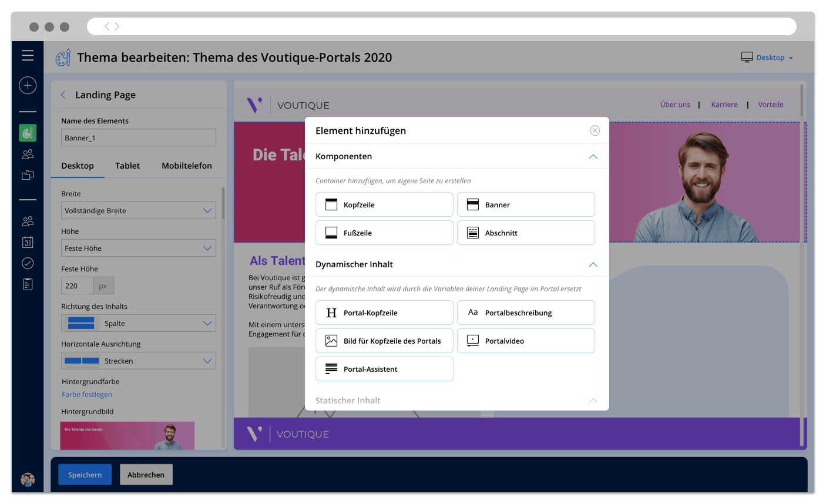Click the browser forward arrow
Screen dimensions: 826x504
click(x=117, y=26)
